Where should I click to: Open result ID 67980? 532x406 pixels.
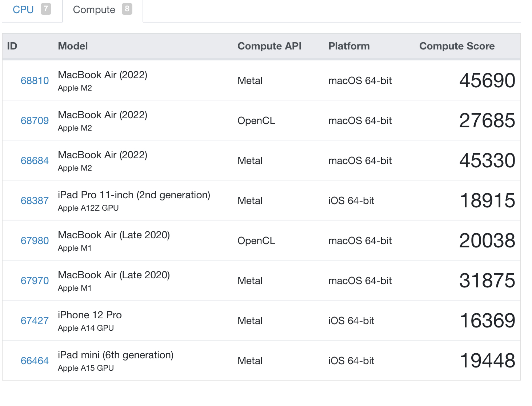coord(35,240)
